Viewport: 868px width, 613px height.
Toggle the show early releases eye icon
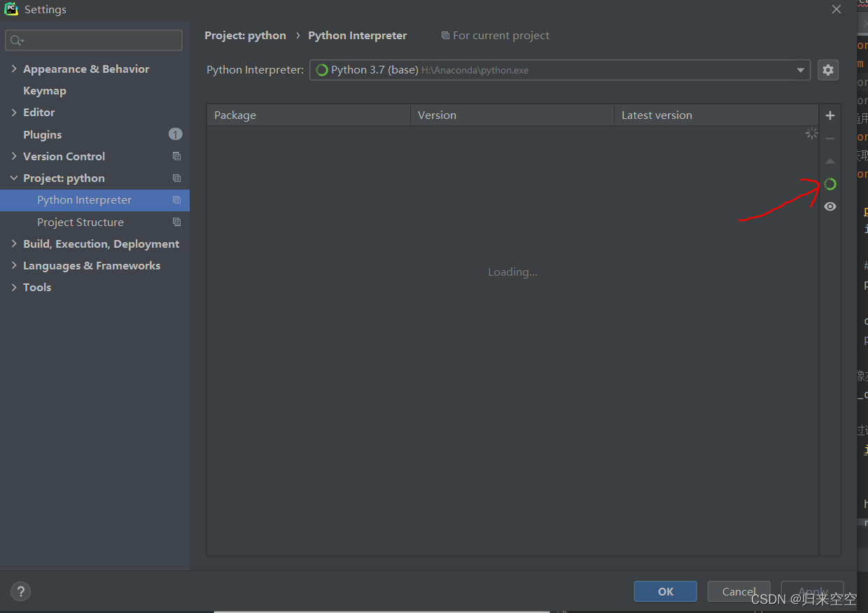pos(830,206)
